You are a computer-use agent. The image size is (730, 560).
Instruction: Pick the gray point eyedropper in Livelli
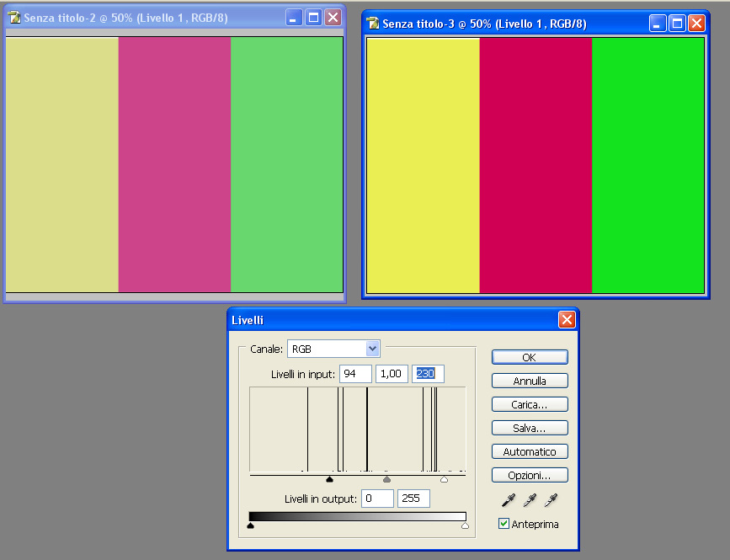[x=530, y=501]
